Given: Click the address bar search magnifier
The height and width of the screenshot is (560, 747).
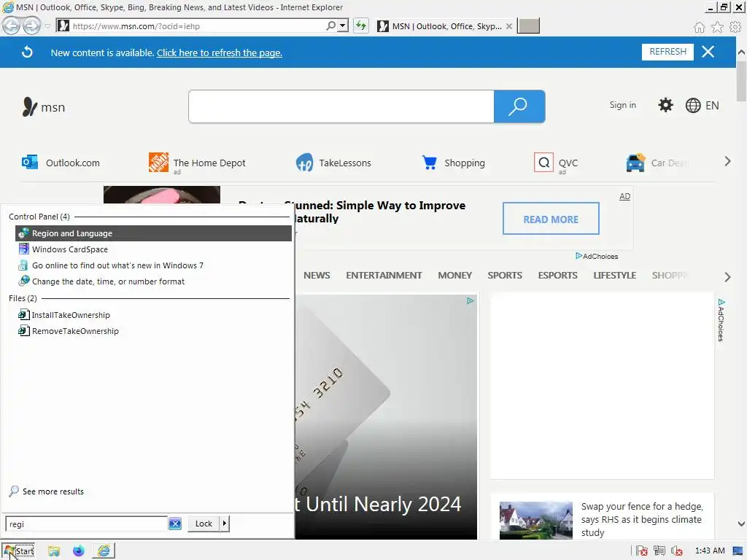Looking at the screenshot, I should tap(330, 26).
